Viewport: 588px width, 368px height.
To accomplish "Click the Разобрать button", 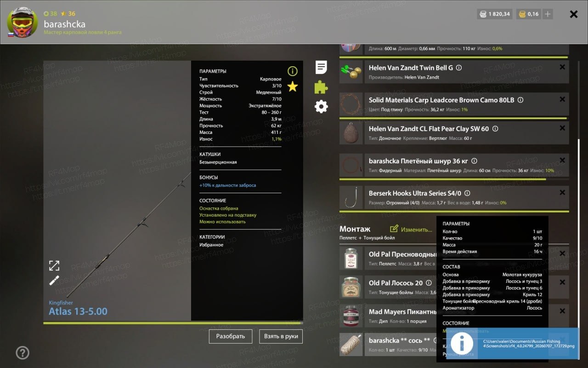I will [231, 336].
